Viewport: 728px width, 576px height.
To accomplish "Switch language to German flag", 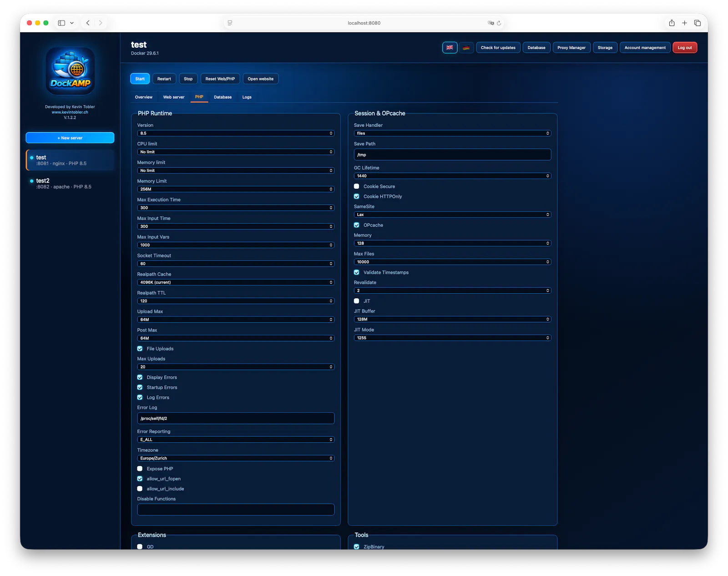I will tap(466, 47).
